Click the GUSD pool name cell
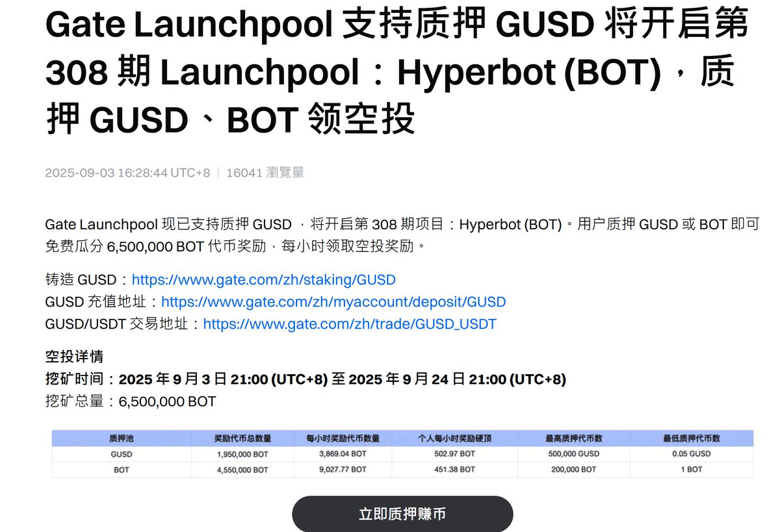The height and width of the screenshot is (532, 780). [x=122, y=454]
